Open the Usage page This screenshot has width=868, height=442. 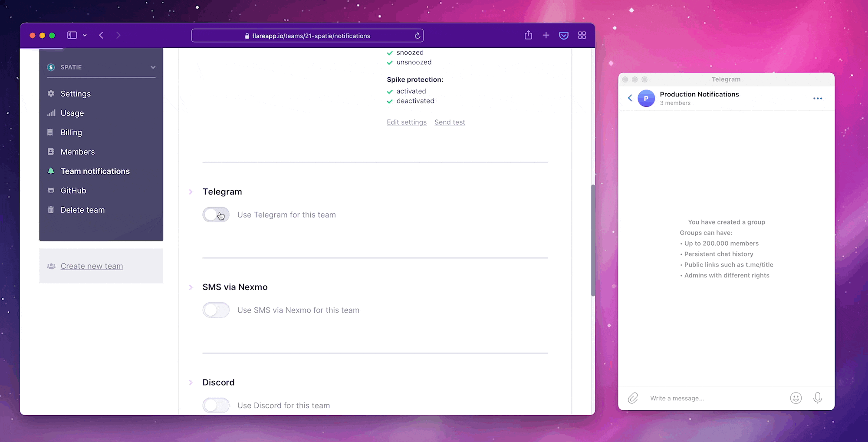click(72, 113)
